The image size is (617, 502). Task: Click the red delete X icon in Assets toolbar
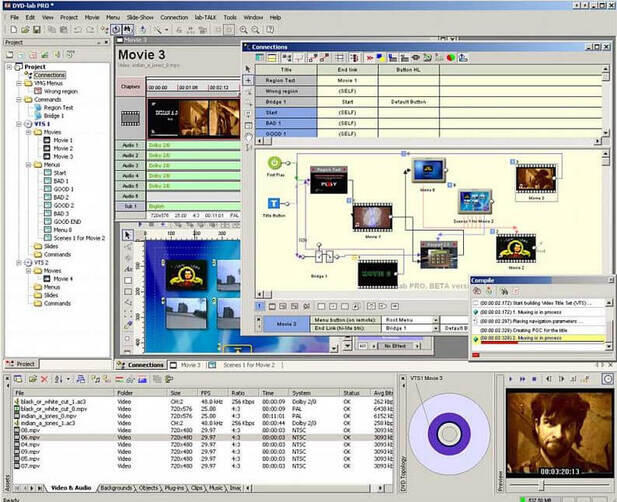(x=44, y=379)
